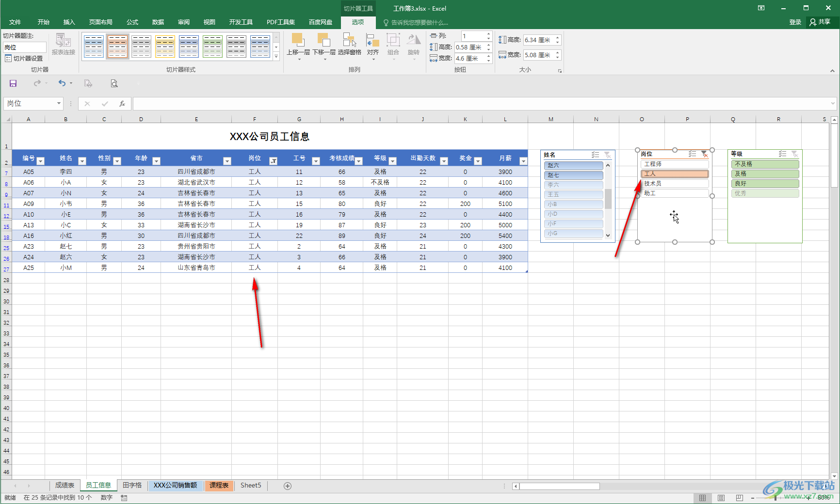Open filter dropdown for 月薪 column
Screen dimensions: 840x504
point(523,161)
